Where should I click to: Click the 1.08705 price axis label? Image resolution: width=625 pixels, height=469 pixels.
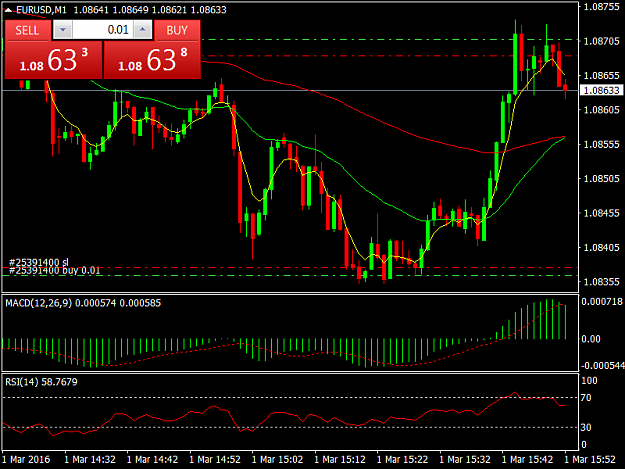coord(601,41)
